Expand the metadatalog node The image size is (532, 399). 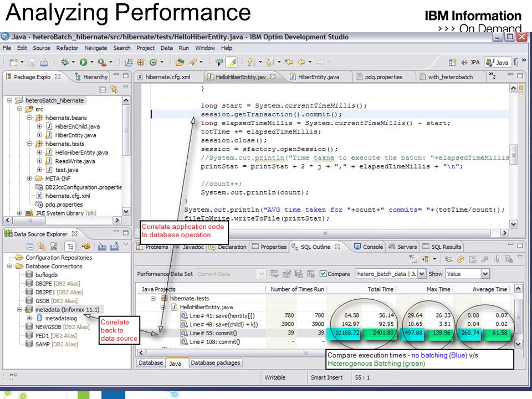pyautogui.click(x=29, y=318)
